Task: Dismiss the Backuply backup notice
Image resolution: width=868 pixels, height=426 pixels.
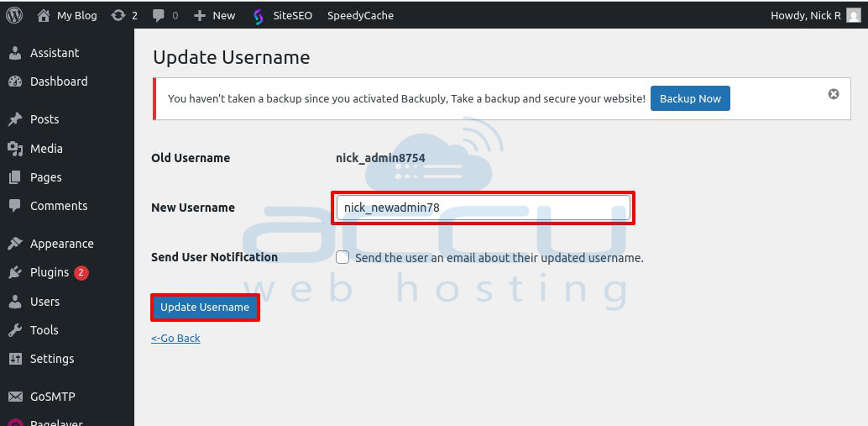Action: (x=833, y=94)
